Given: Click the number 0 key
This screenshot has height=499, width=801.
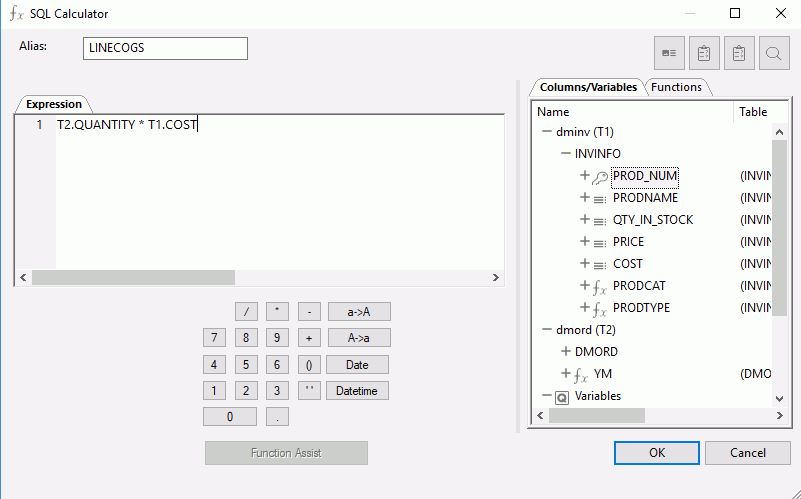Looking at the screenshot, I should (x=230, y=417).
